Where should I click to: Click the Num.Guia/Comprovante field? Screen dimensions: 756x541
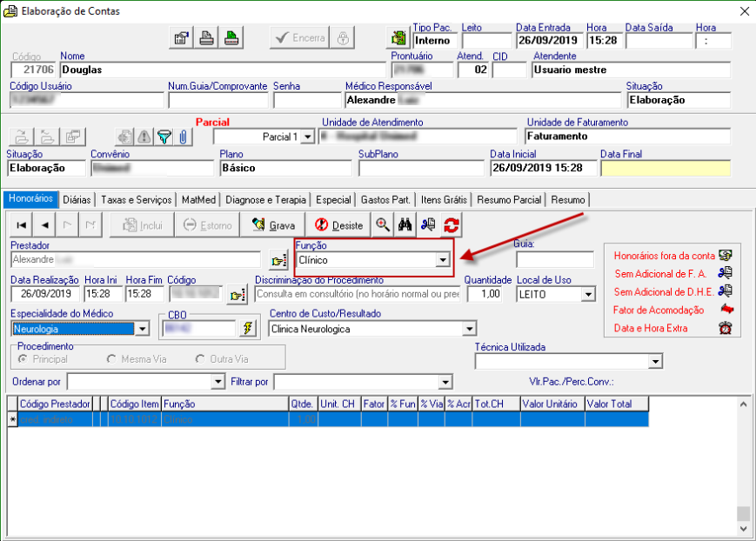(x=218, y=100)
